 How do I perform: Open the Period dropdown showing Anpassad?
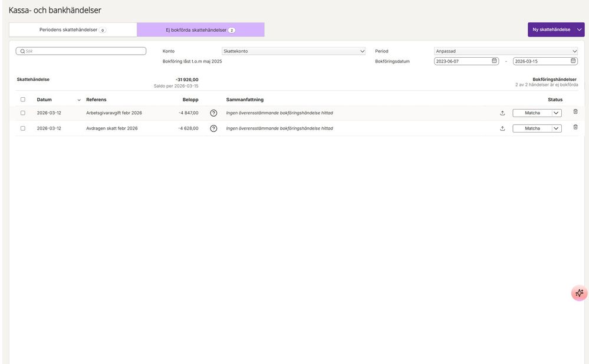pyautogui.click(x=506, y=51)
